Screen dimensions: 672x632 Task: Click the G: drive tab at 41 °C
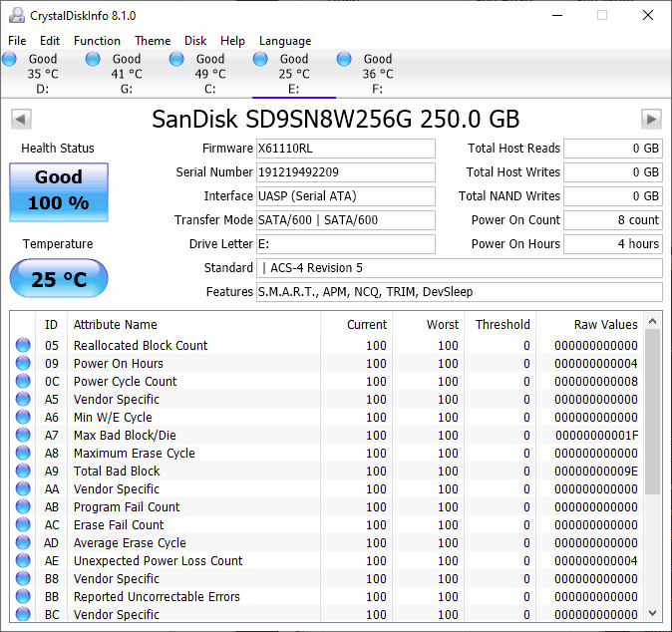(x=127, y=74)
